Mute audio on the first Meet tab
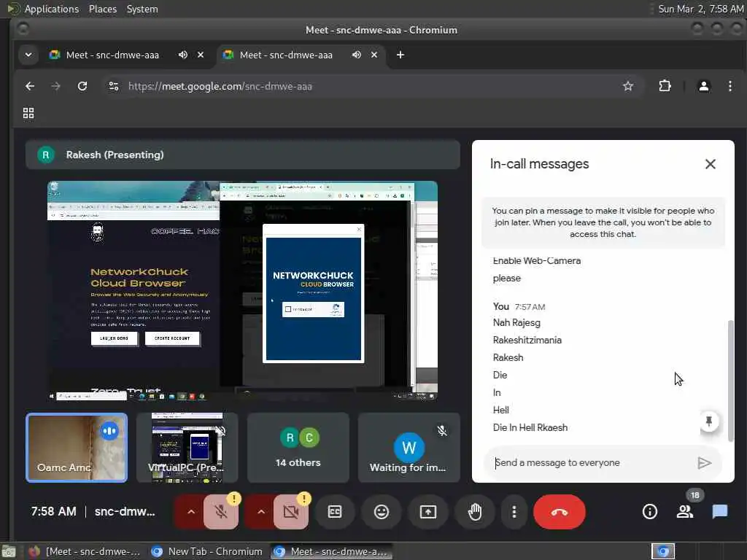This screenshot has height=560, width=747. click(x=183, y=55)
